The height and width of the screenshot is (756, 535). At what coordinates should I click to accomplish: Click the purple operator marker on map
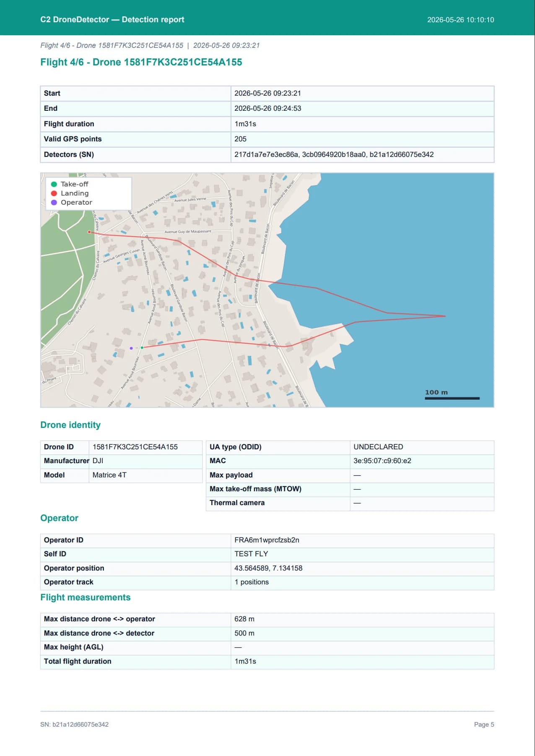[x=131, y=348]
